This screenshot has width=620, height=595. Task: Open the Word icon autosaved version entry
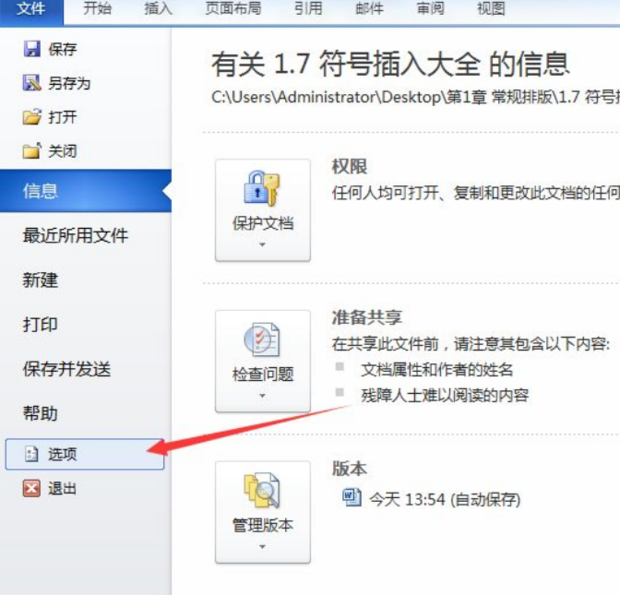(x=352, y=498)
